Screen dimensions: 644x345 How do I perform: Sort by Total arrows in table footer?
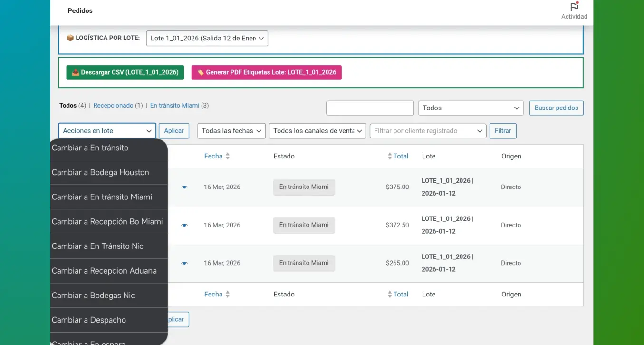pos(390,295)
